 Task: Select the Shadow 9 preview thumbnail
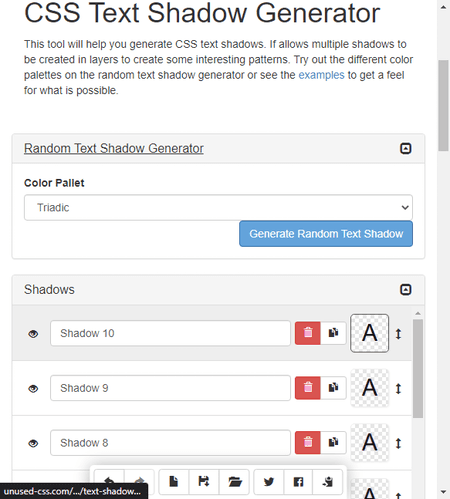pos(369,388)
